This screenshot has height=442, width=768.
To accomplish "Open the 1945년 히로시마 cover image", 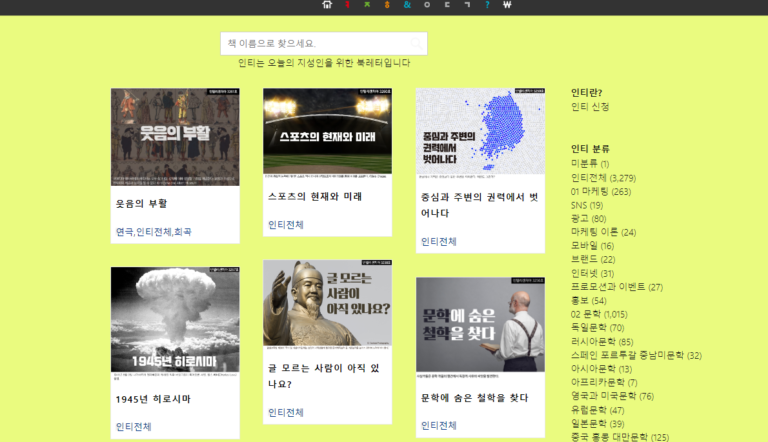I will (175, 324).
